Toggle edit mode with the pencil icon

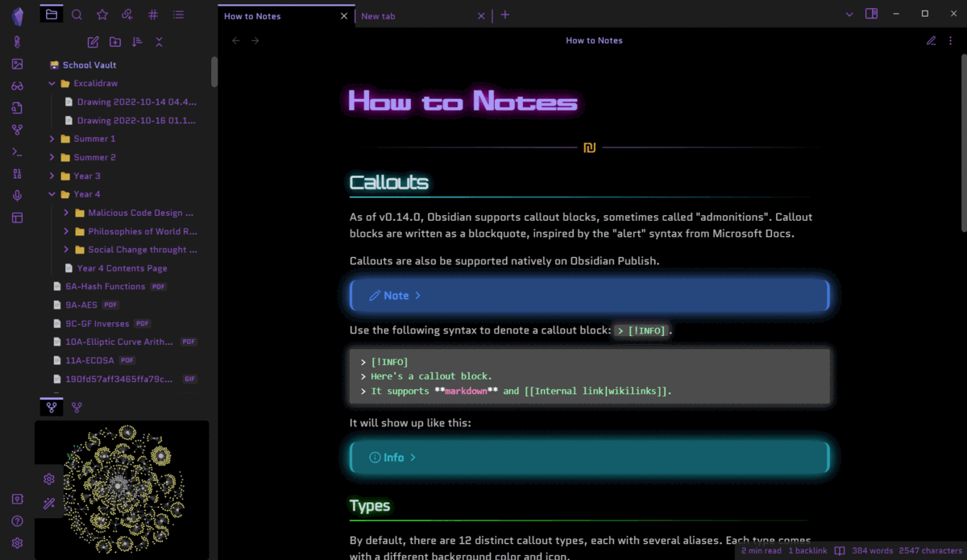pos(931,40)
